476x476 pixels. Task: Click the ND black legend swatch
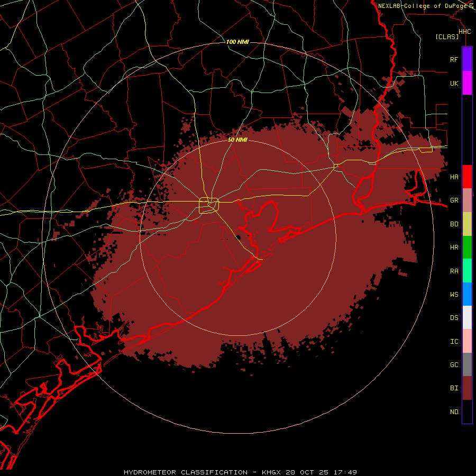[x=467, y=411]
